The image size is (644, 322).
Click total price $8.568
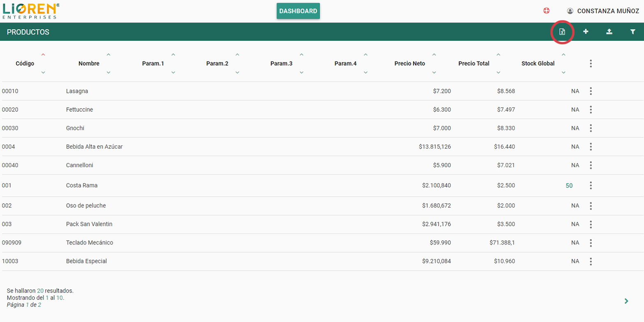506,91
